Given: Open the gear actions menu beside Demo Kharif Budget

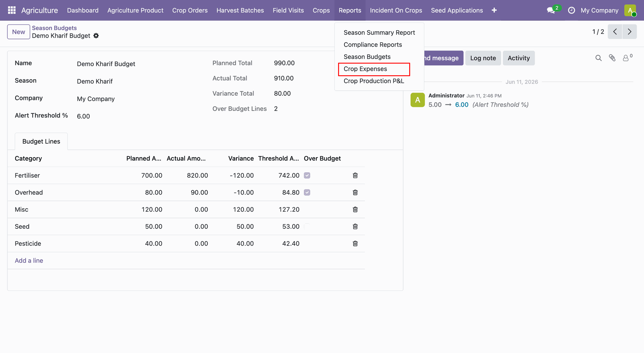Looking at the screenshot, I should tap(96, 36).
